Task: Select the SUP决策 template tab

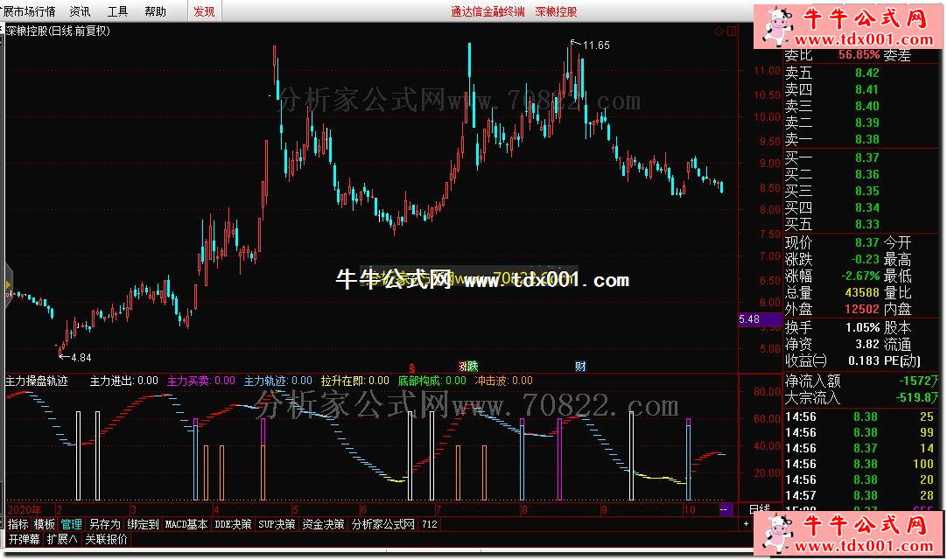Action: point(277,524)
